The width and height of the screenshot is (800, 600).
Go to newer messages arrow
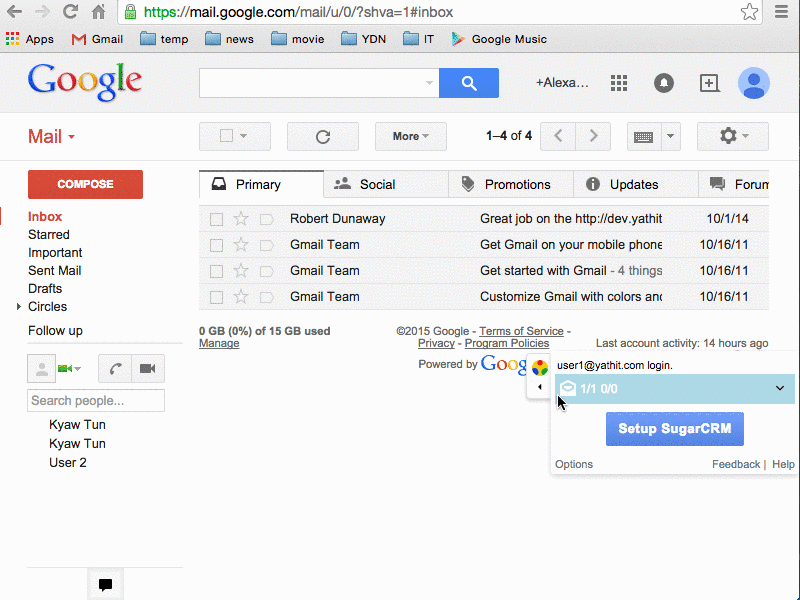[x=558, y=136]
